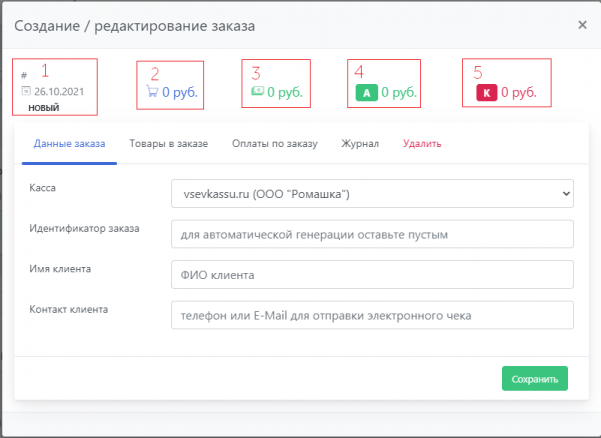Close the order editing dialog with X
The width and height of the screenshot is (601, 438).
click(x=582, y=25)
